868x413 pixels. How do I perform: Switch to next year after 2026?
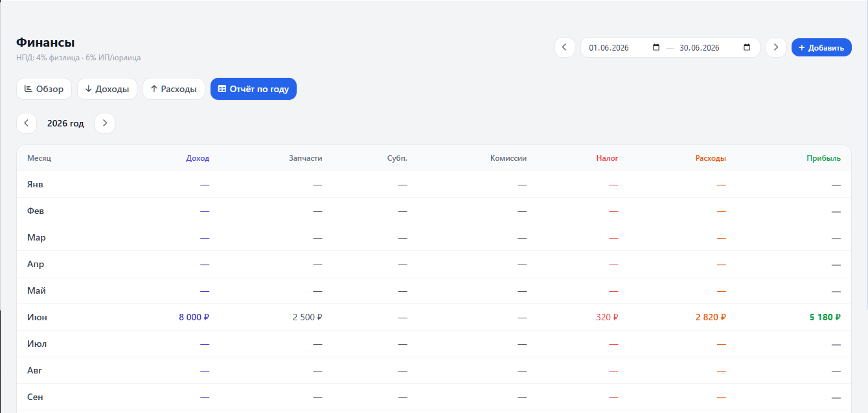[x=105, y=123]
